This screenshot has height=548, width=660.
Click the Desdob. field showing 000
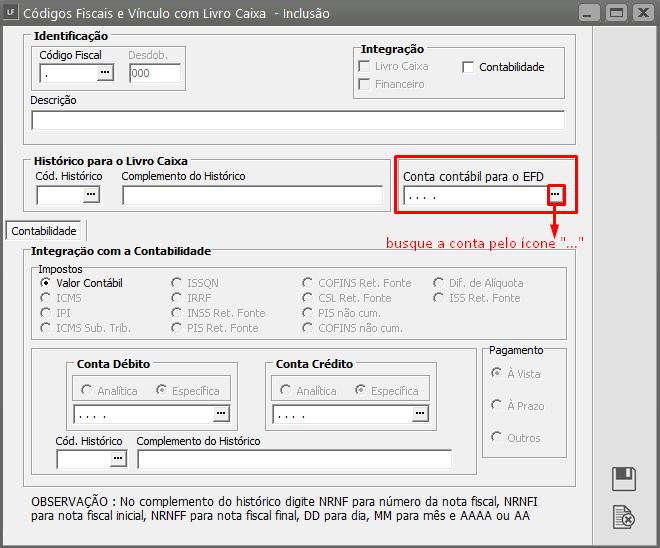(154, 74)
